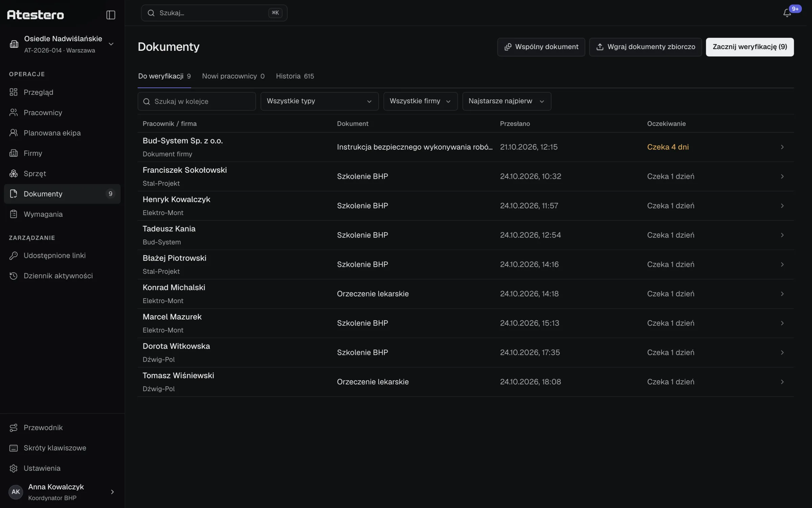
Task: Click the Firmy building icon
Action: point(14,153)
